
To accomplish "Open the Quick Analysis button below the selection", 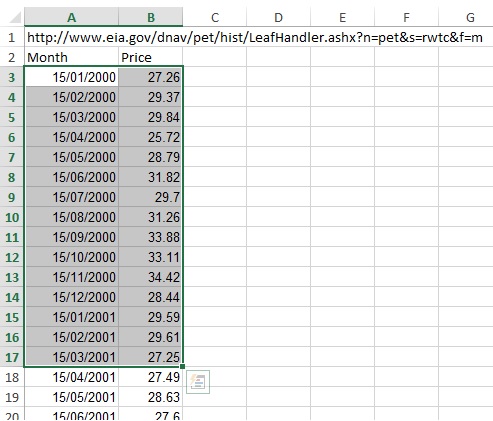I will coord(198,382).
